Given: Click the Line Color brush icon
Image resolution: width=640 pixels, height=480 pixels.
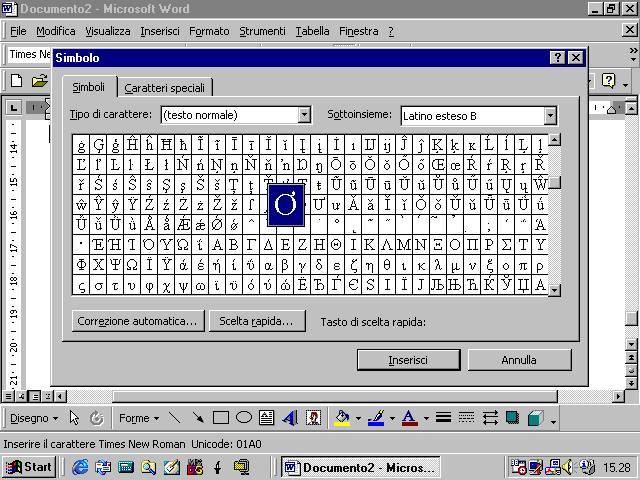Looking at the screenshot, I should coord(376,418).
